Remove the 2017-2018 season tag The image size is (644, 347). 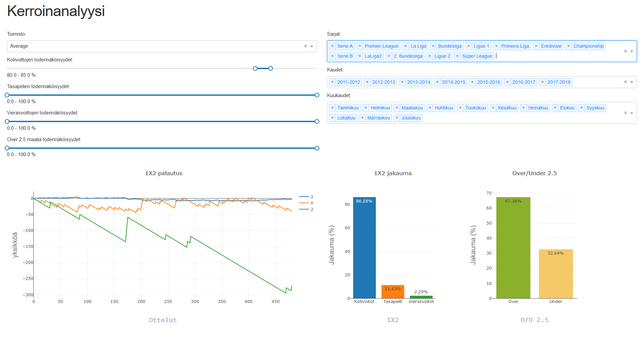click(x=542, y=82)
